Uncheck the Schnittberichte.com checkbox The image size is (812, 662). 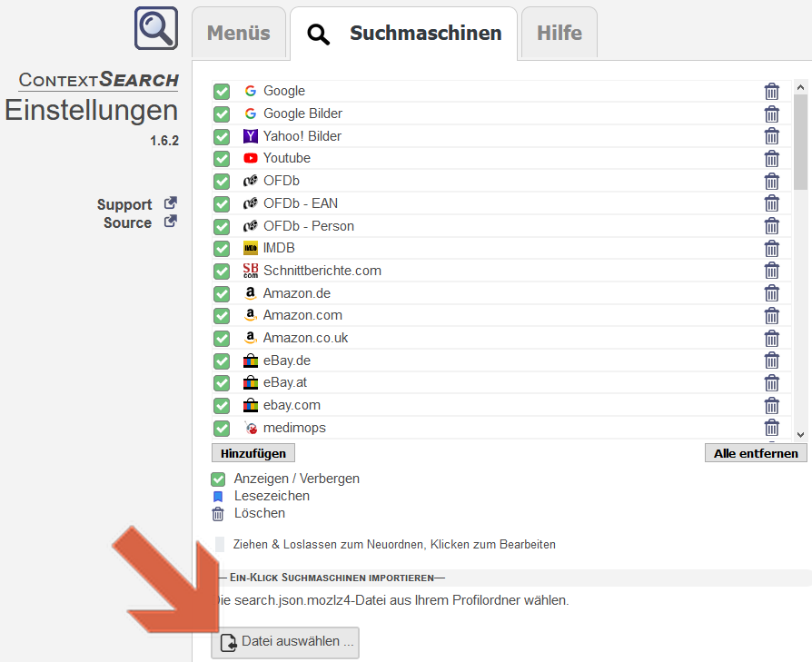tap(222, 272)
